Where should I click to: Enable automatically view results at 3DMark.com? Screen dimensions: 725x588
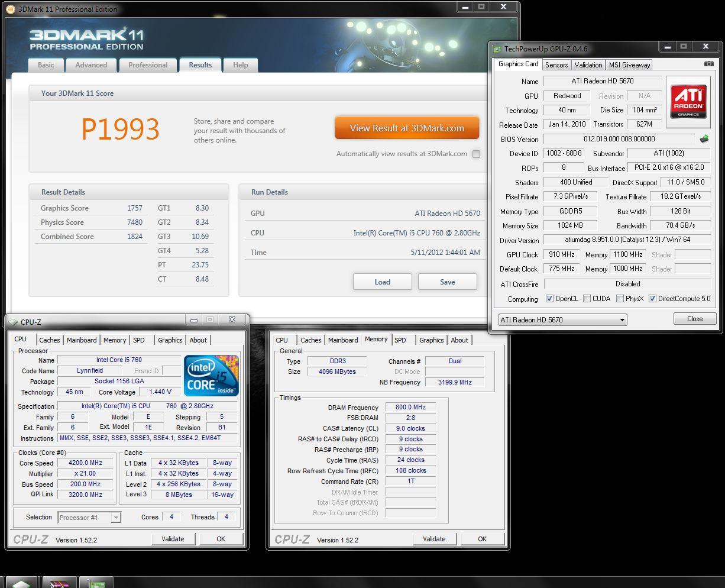476,154
